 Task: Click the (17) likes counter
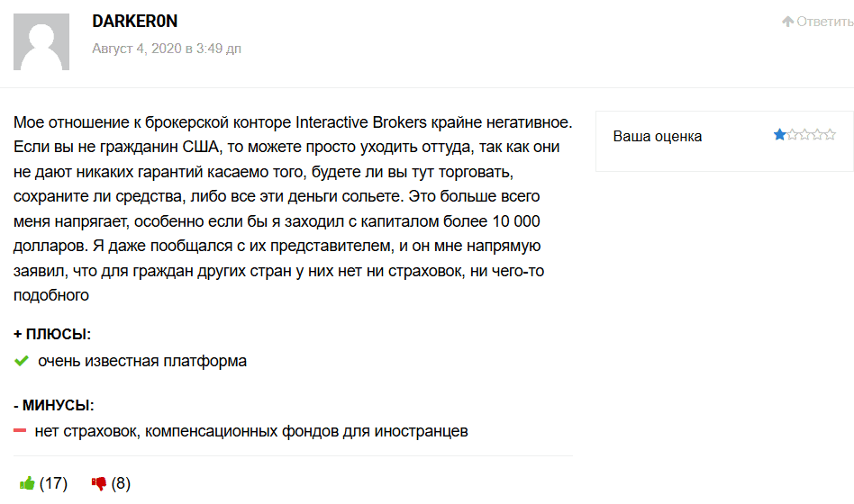point(53,483)
